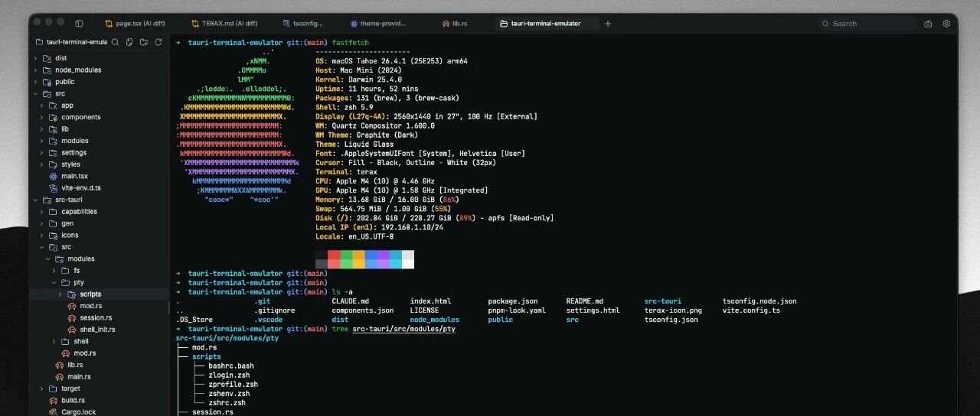Click the folder icon beside capabilities
980x416 pixels.
[53, 211]
